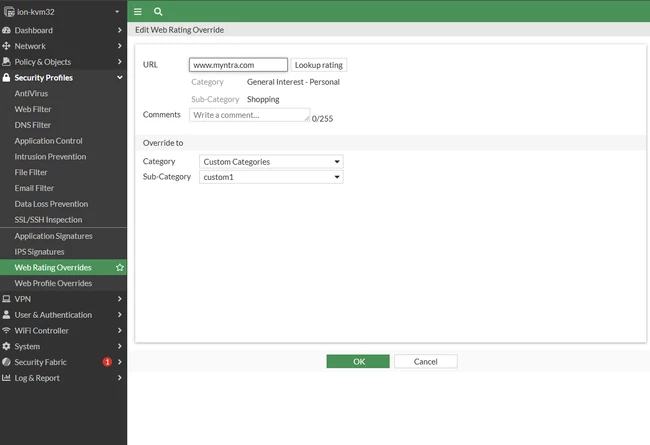Collapse the Security Profiles chevron

point(119,78)
